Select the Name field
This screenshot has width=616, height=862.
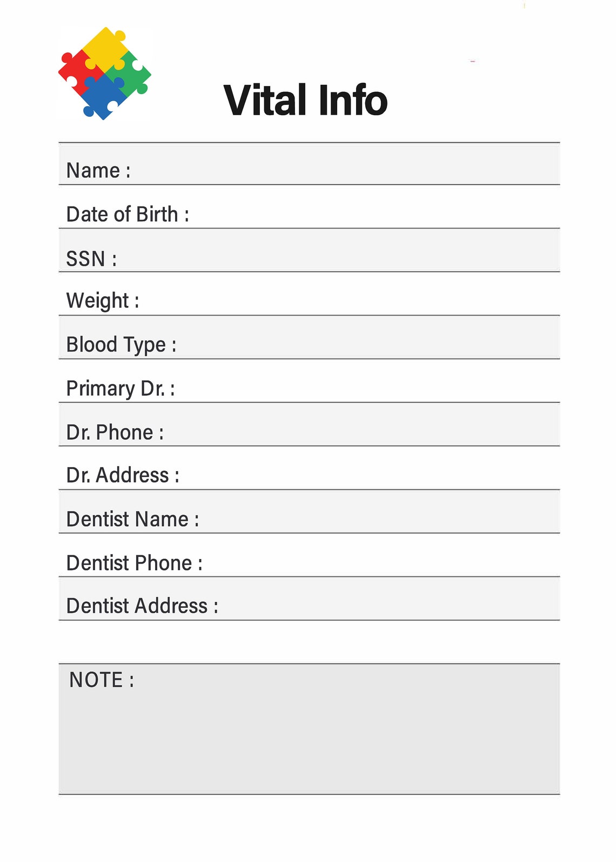(x=309, y=164)
